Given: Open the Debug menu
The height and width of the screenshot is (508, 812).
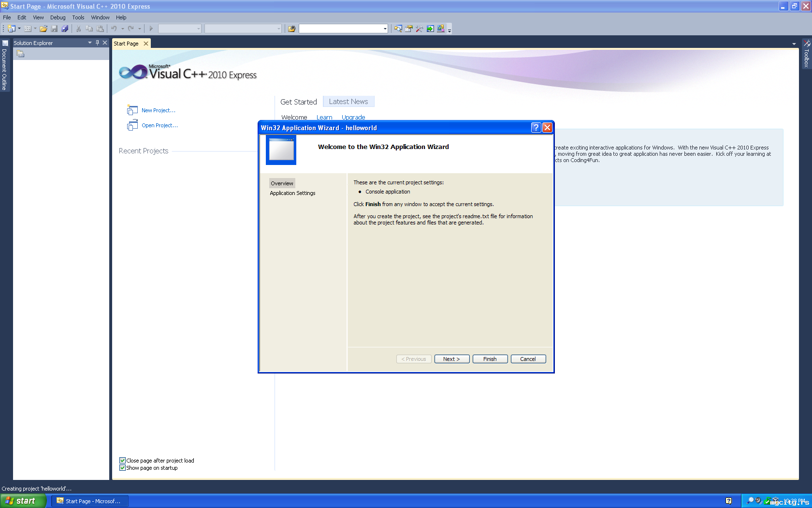Looking at the screenshot, I should point(58,17).
